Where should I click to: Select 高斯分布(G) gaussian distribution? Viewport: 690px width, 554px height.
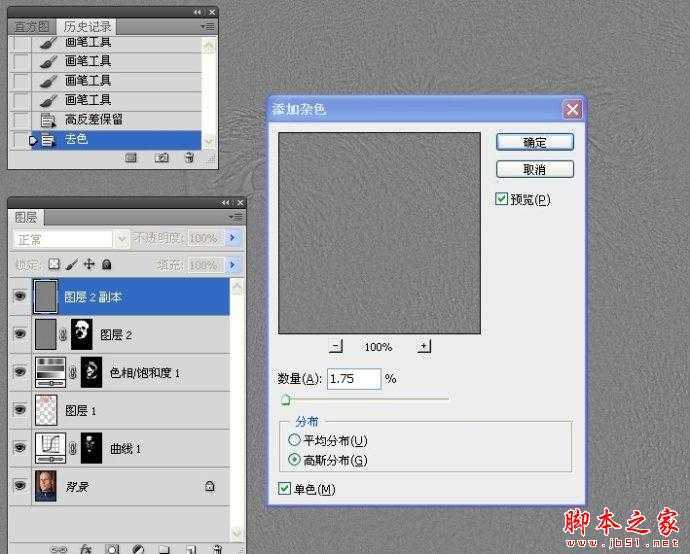(294, 460)
